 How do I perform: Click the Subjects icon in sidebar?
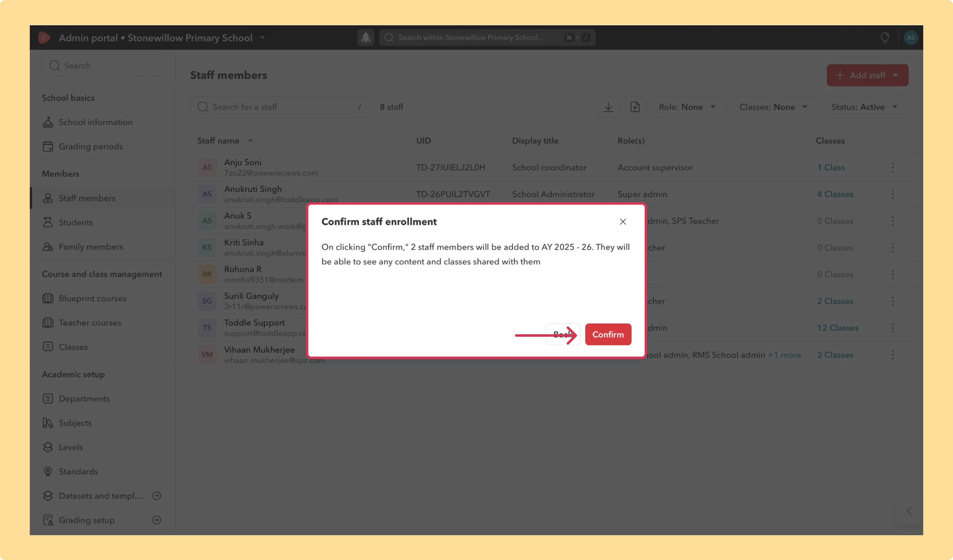(48, 423)
